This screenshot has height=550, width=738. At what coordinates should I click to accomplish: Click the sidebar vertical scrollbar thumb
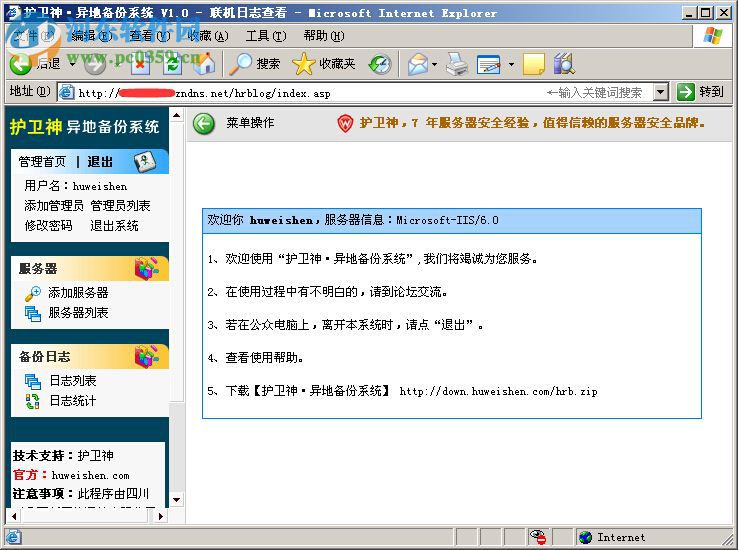coord(176,261)
